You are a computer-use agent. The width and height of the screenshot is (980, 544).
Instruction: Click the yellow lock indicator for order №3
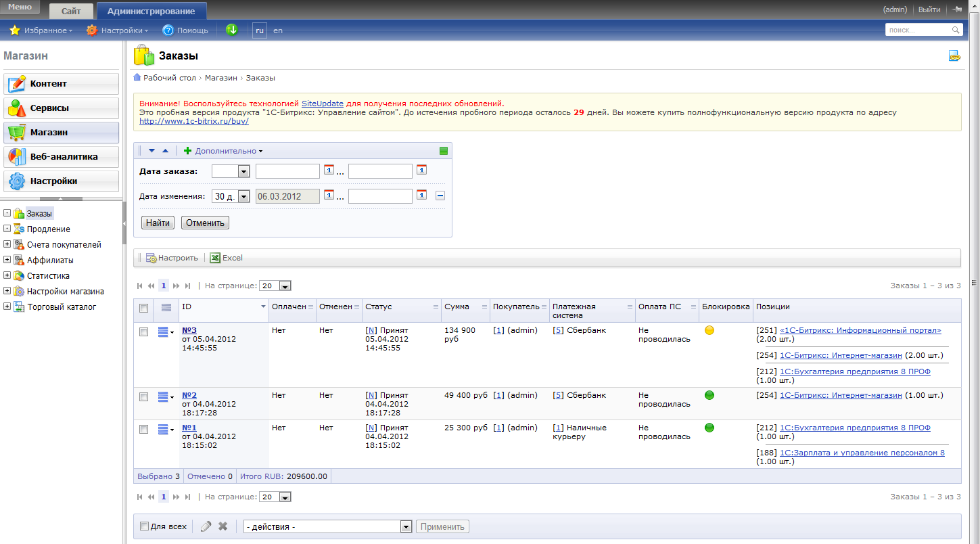pyautogui.click(x=709, y=331)
